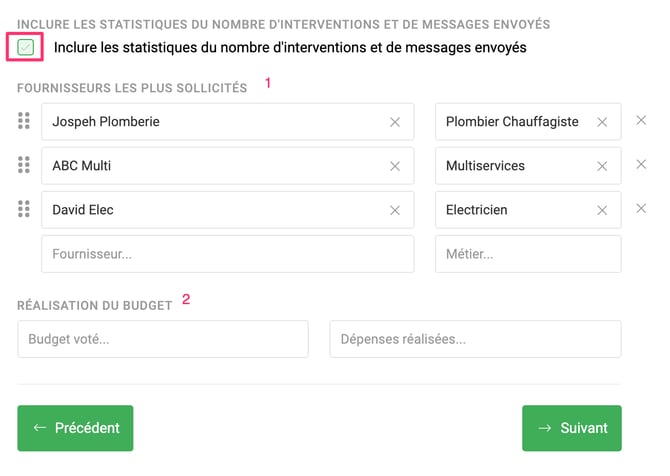Click the Budget voté input field
Viewport: 670px width, 476px height.
click(x=162, y=339)
